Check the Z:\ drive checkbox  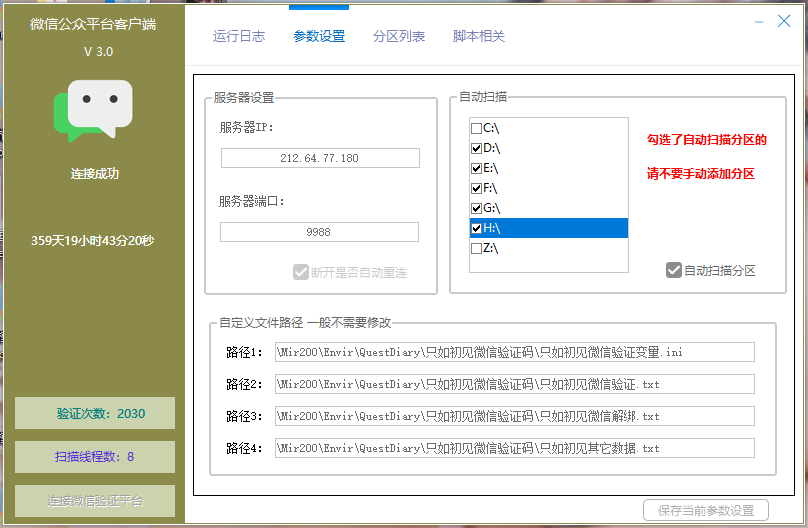point(477,248)
